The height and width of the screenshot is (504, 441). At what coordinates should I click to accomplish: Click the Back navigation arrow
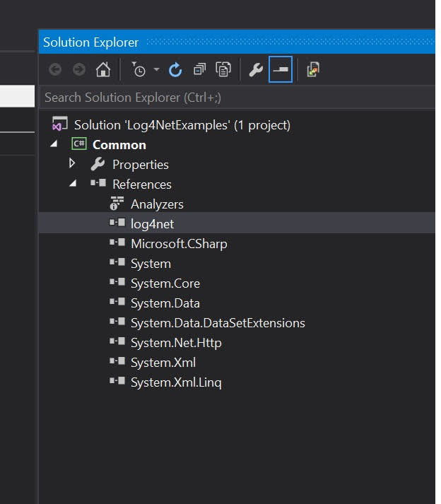(x=55, y=69)
